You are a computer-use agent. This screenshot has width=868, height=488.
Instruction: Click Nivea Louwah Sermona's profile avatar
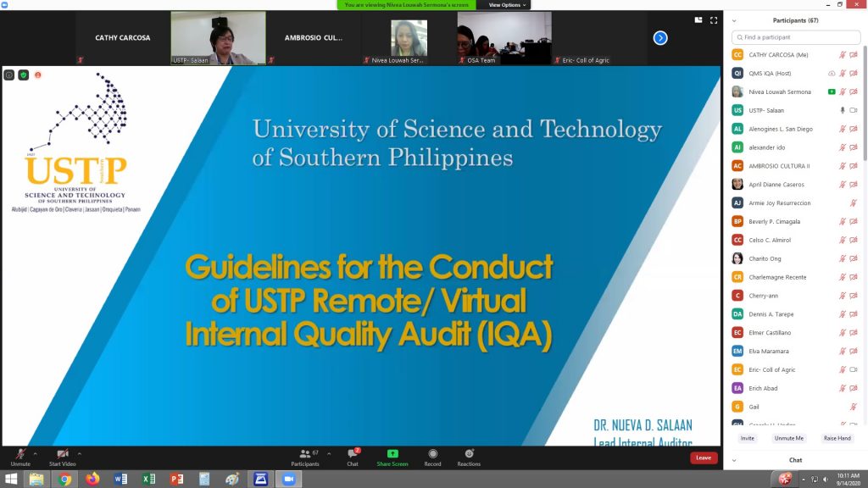[x=737, y=91]
